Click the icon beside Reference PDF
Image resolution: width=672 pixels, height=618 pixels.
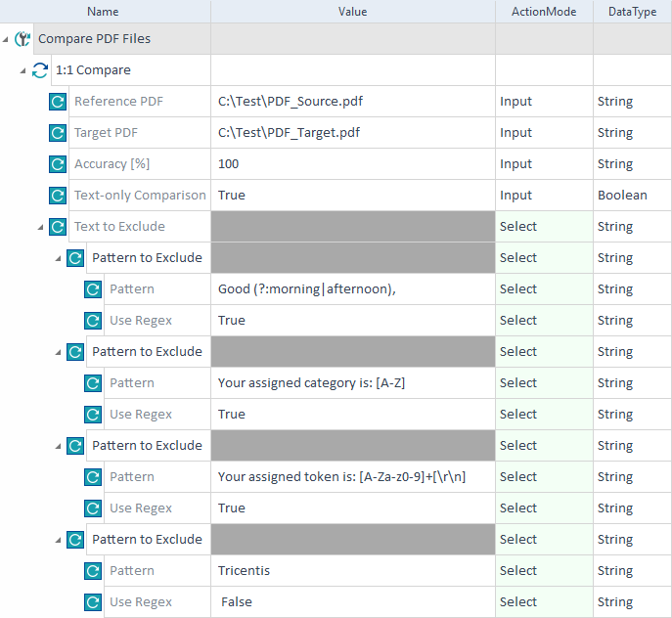[58, 102]
